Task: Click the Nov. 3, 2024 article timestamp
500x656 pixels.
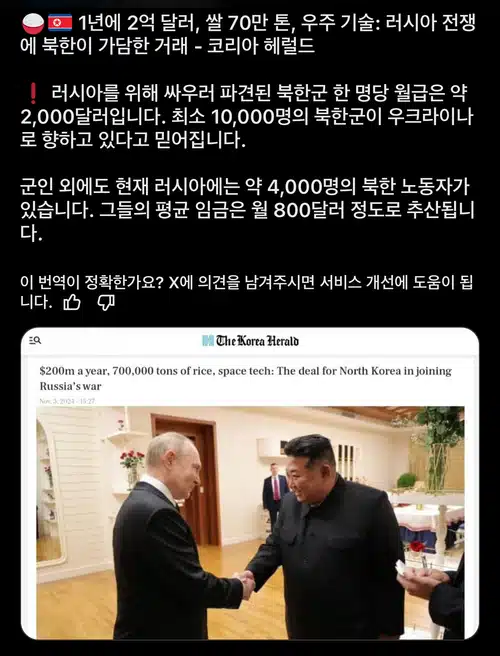Action: click(x=67, y=401)
